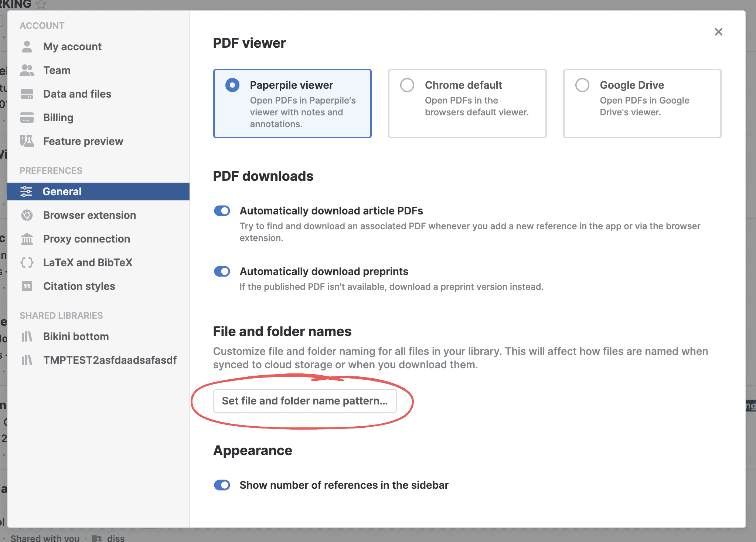Click the Browser extension Chrome icon
756x542 pixels.
point(27,215)
